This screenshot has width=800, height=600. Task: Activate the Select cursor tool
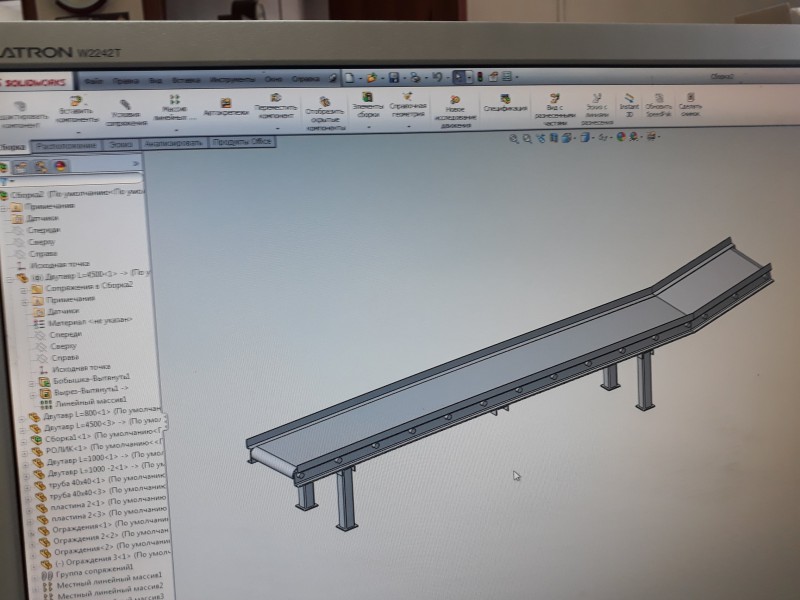[x=458, y=77]
